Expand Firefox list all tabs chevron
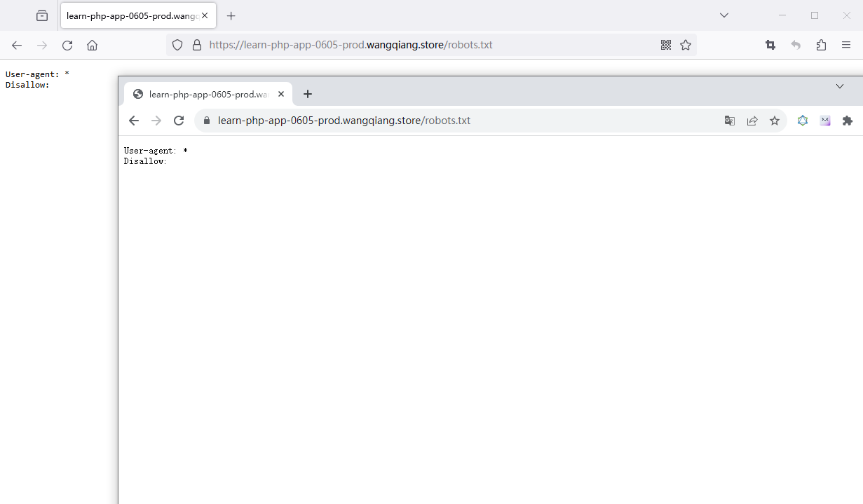The image size is (863, 504). (724, 15)
